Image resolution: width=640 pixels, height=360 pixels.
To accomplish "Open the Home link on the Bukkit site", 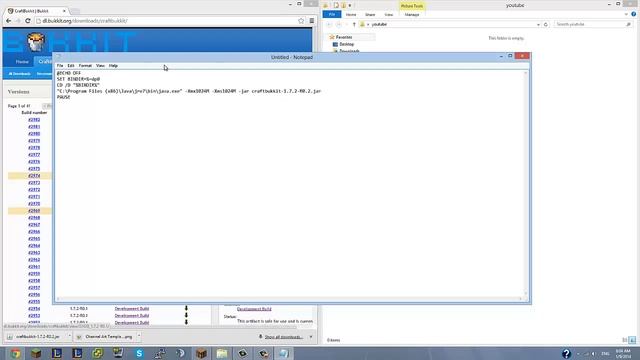I will point(22,62).
